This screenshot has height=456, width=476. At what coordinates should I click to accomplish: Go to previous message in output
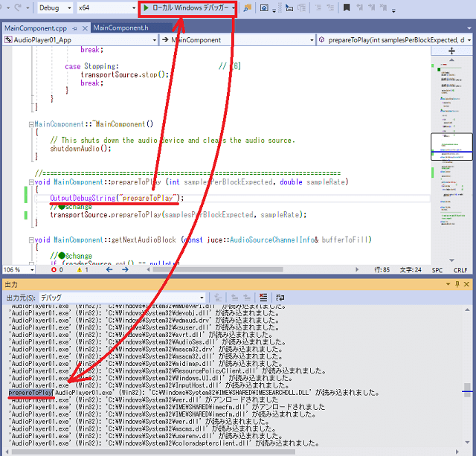pos(234,298)
